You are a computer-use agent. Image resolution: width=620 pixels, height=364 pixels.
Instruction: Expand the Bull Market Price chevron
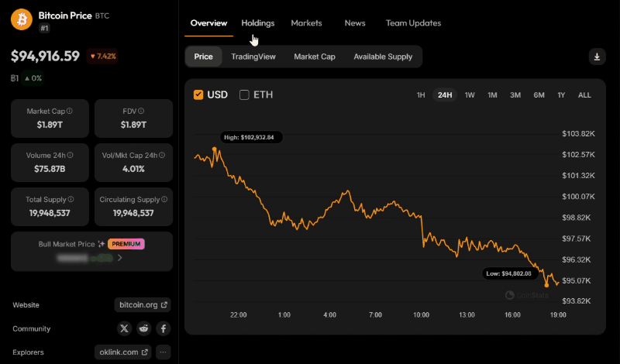(119, 257)
